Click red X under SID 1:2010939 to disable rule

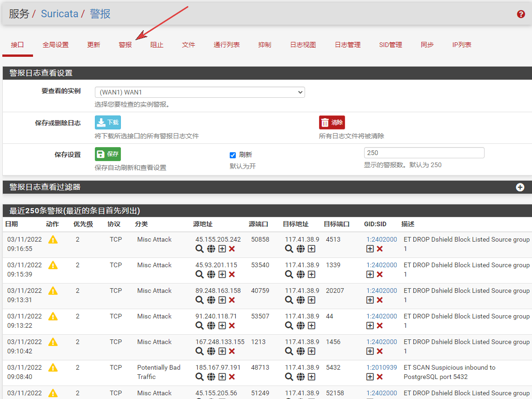380,377
